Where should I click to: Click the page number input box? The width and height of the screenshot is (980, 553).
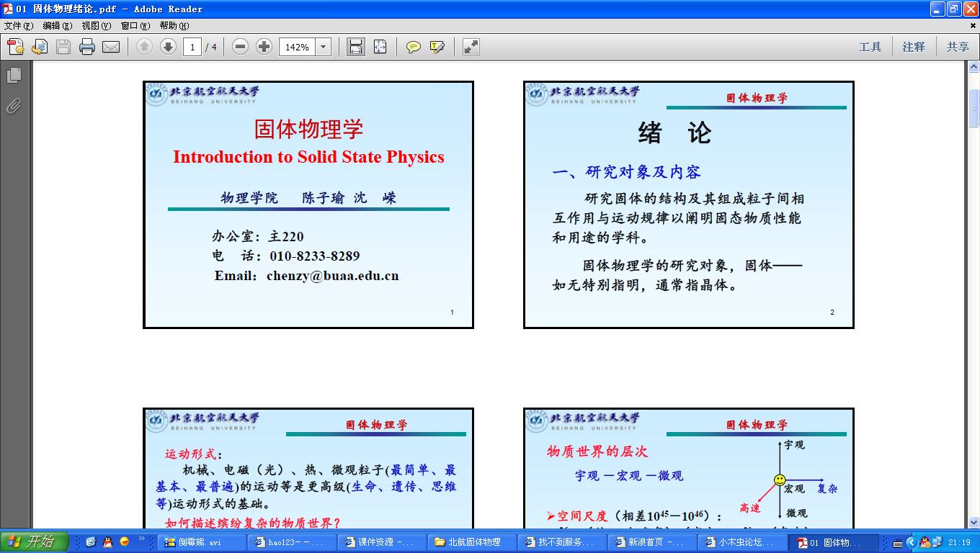[x=192, y=47]
